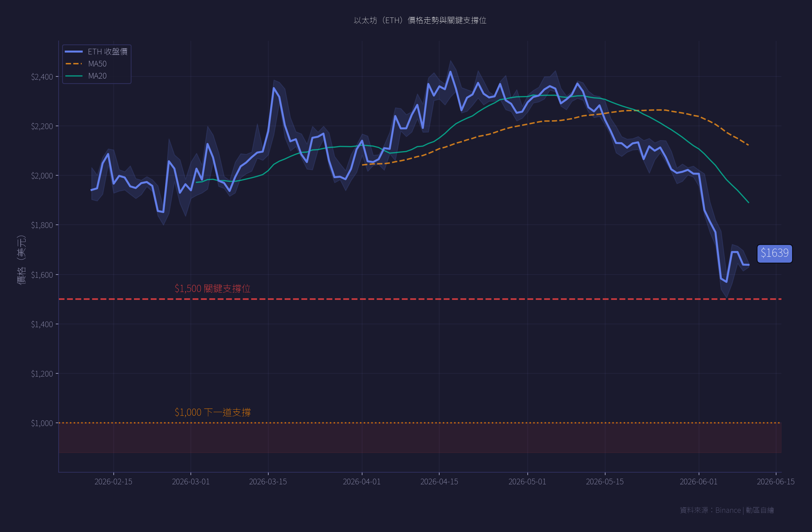Click the $1,600 y-axis label
Screen dimensions: 812x532
pos(42,275)
